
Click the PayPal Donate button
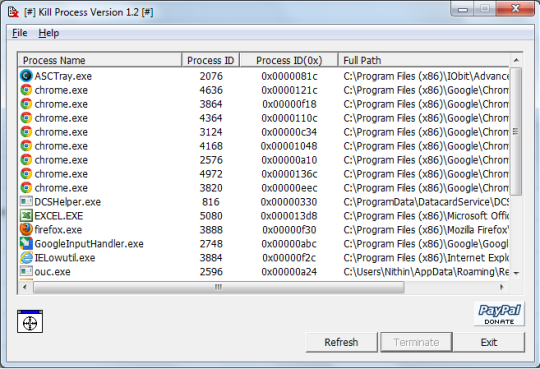(499, 314)
